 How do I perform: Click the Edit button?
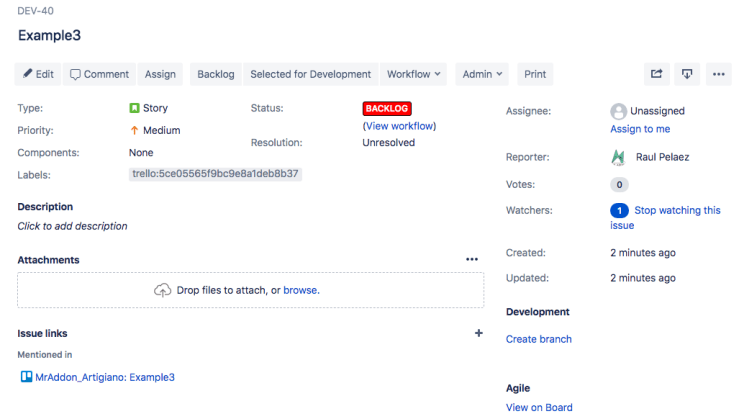pyautogui.click(x=37, y=74)
